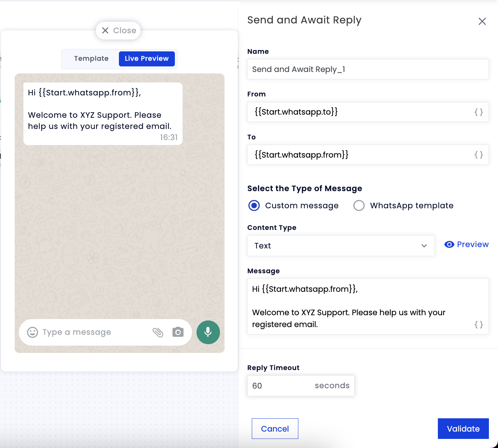
Task: Edit the Message text area
Action: click(x=368, y=306)
